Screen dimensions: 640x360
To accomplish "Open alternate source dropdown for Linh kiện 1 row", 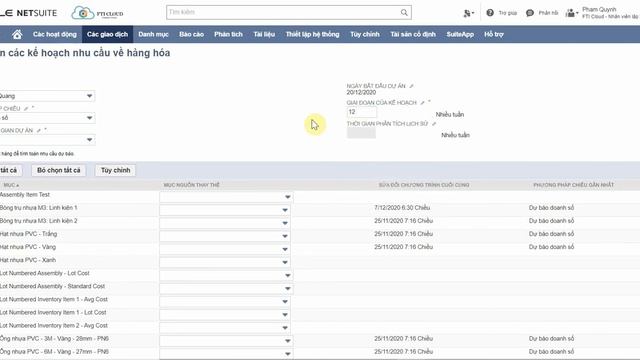I will click(x=285, y=210).
